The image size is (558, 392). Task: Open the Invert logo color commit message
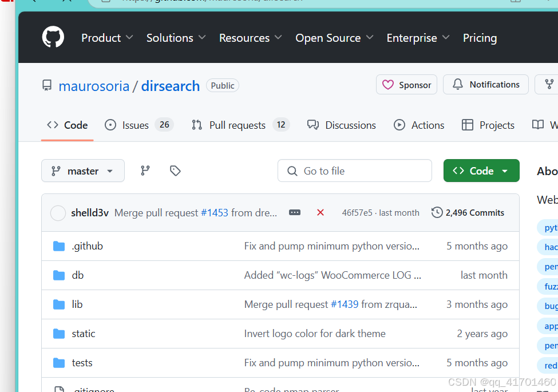click(315, 334)
